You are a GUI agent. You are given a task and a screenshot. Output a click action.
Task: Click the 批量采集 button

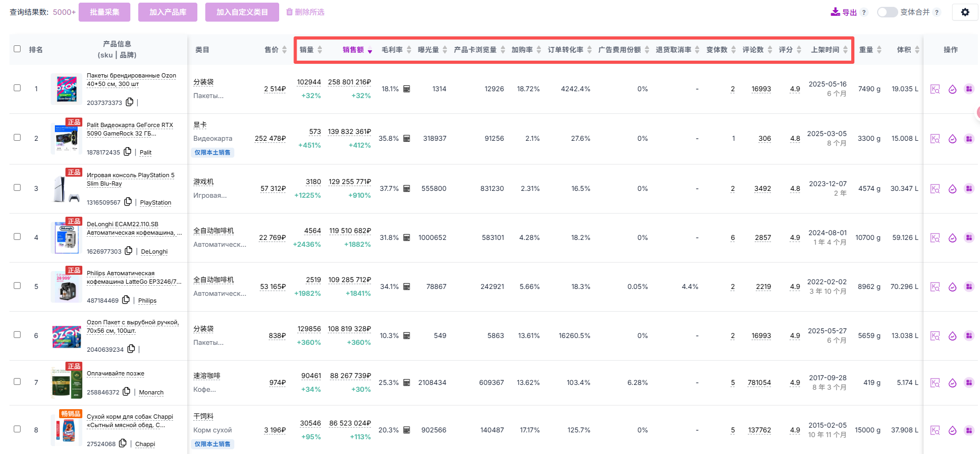[x=104, y=12]
